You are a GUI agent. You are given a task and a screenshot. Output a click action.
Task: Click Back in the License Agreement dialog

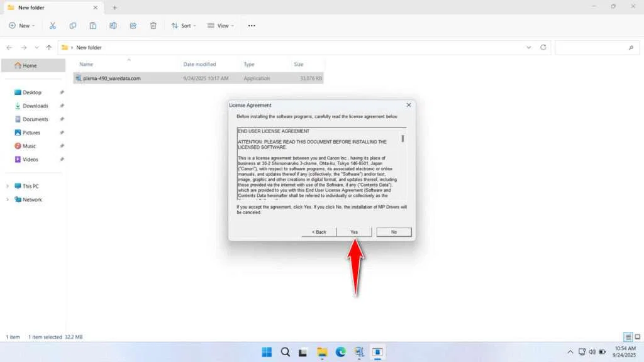(x=319, y=231)
